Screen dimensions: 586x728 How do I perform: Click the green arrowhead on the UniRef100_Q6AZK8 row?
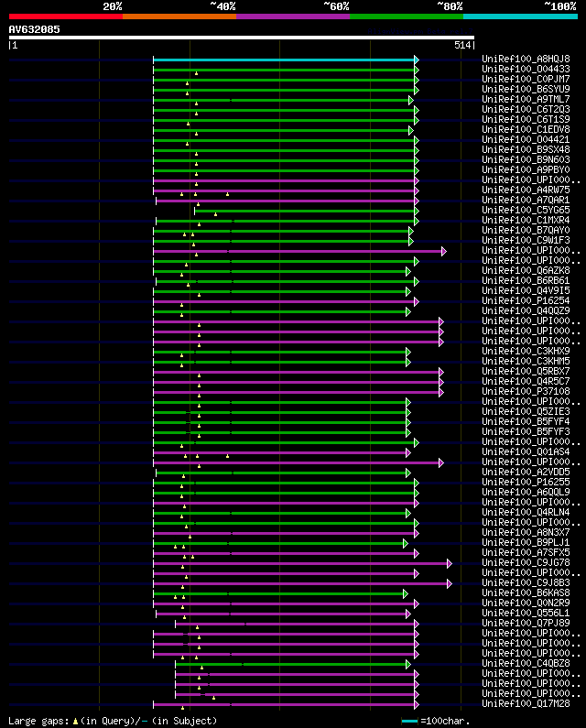(408, 272)
